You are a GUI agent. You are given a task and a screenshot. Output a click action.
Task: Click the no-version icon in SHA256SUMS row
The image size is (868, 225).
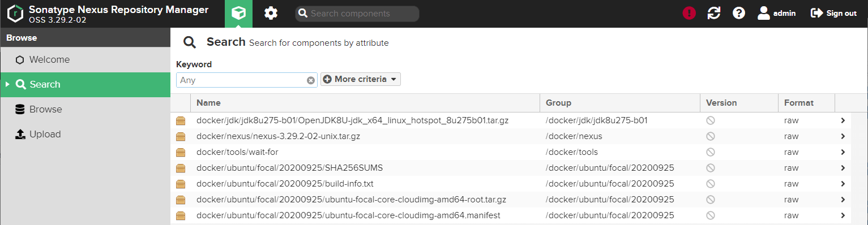(710, 168)
